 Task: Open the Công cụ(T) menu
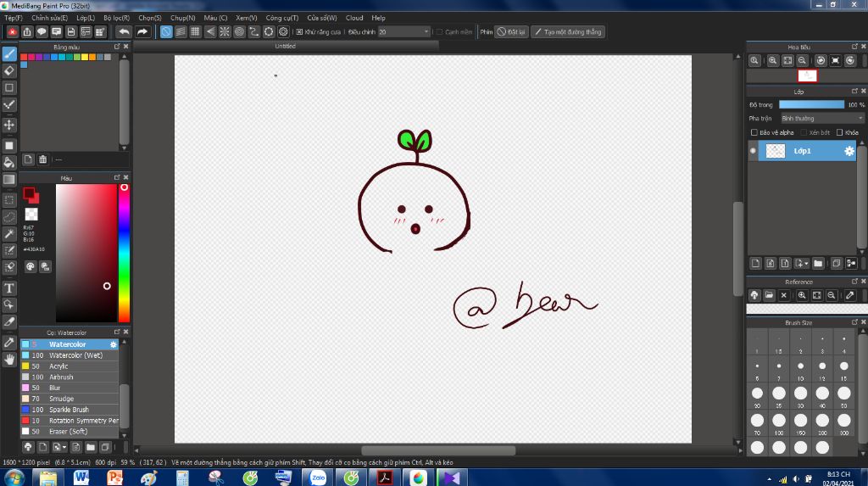coord(282,18)
